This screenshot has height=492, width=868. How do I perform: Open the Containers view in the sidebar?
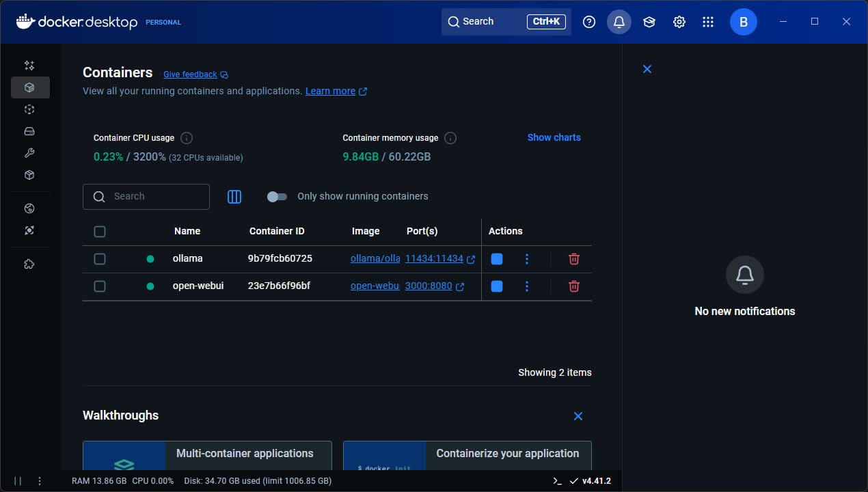(x=29, y=87)
